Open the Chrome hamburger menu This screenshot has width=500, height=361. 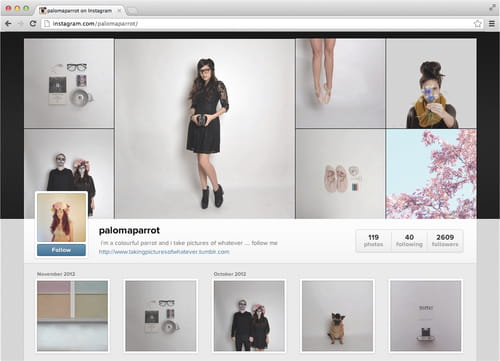[492, 24]
